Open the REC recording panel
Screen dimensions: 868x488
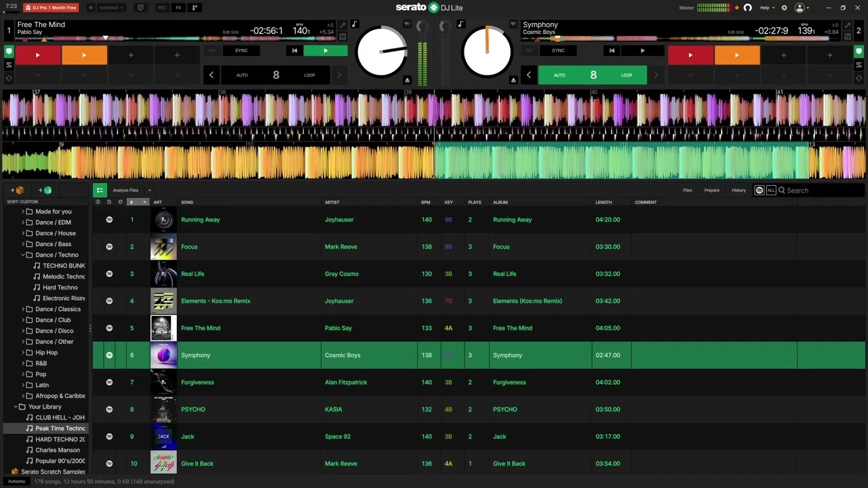coord(162,7)
